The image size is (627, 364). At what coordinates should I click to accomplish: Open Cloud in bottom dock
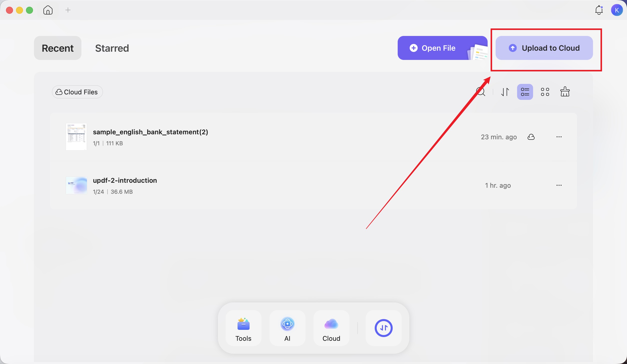pyautogui.click(x=331, y=328)
